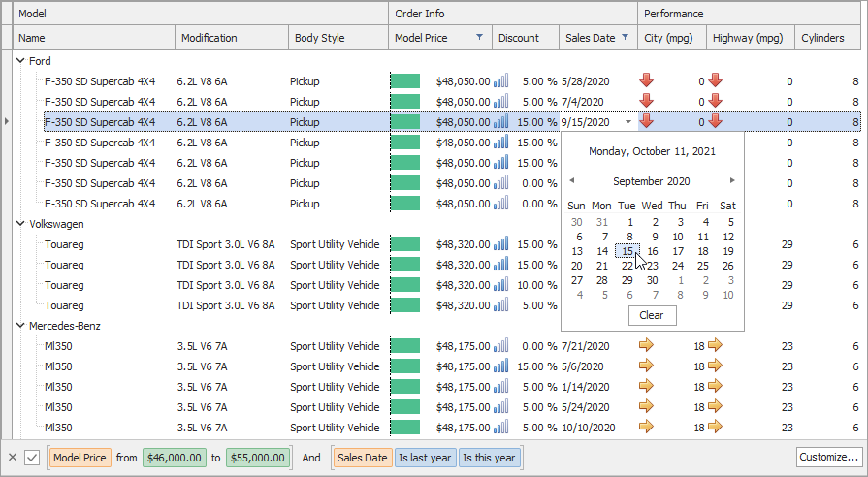Click yellow arrow in 10/10/2020 Highway cell
The image size is (868, 477).
click(715, 427)
